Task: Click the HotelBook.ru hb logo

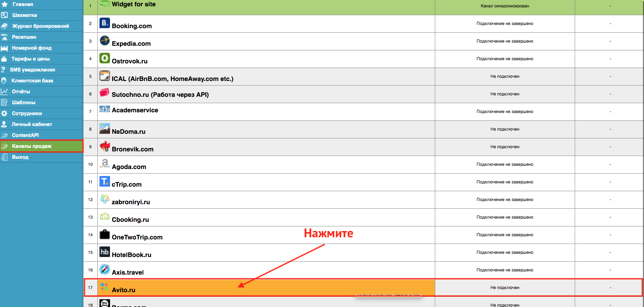Action: click(105, 252)
